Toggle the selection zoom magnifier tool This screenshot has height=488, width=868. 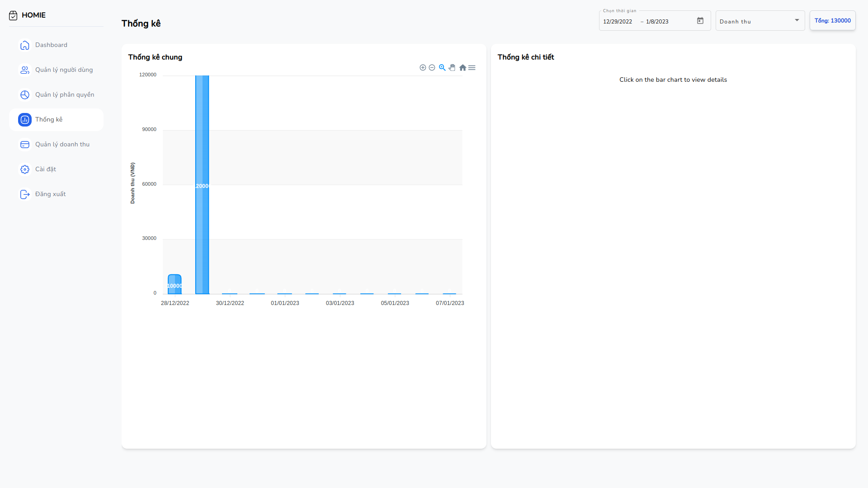[x=442, y=68]
